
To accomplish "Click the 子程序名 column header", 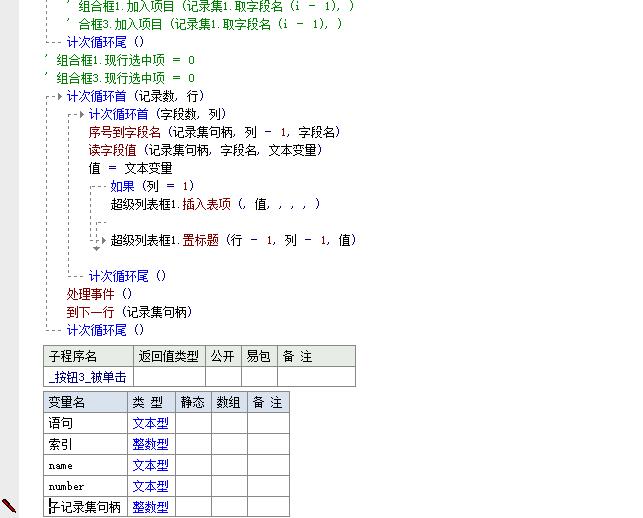I will [x=89, y=356].
